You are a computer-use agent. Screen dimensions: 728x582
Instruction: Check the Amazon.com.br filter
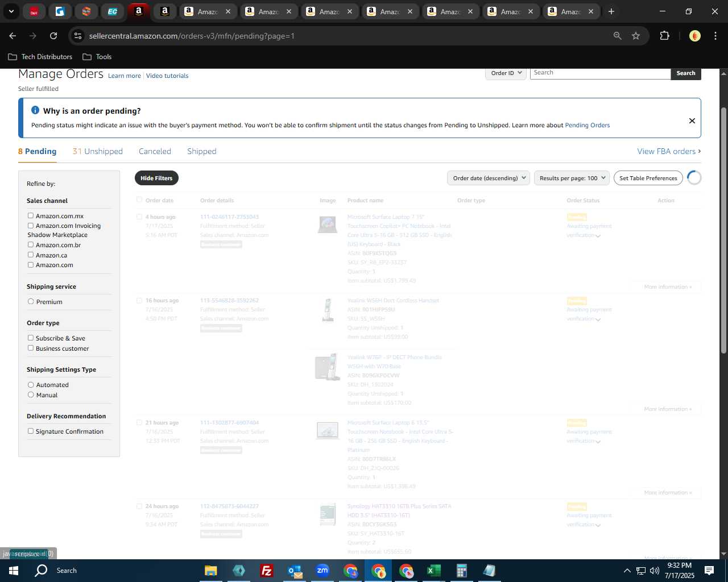tap(31, 244)
